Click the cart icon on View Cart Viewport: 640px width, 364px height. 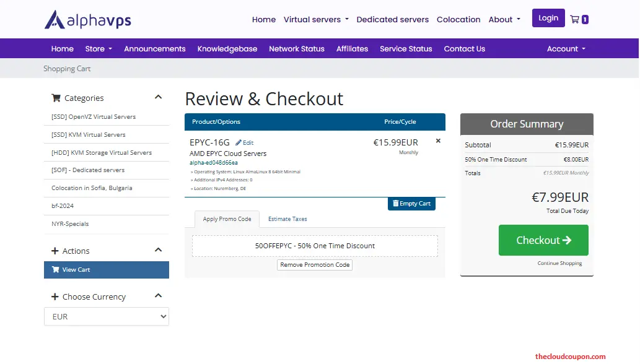[x=56, y=270]
